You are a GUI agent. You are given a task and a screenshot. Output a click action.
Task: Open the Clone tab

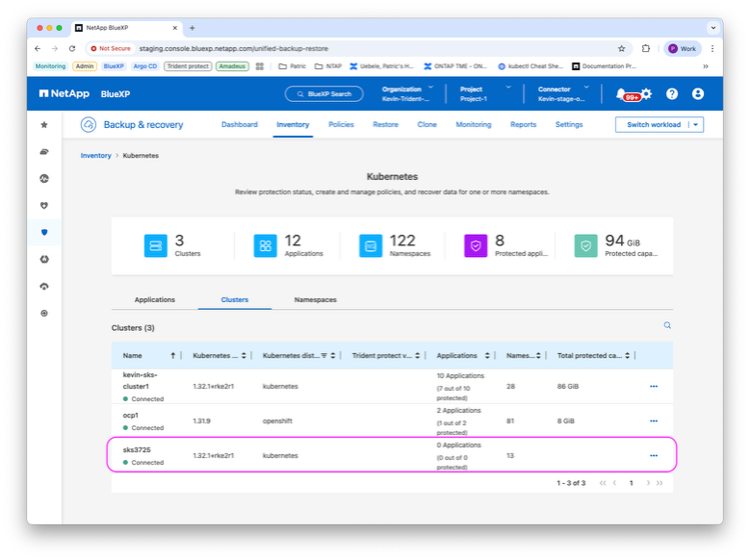click(x=427, y=124)
